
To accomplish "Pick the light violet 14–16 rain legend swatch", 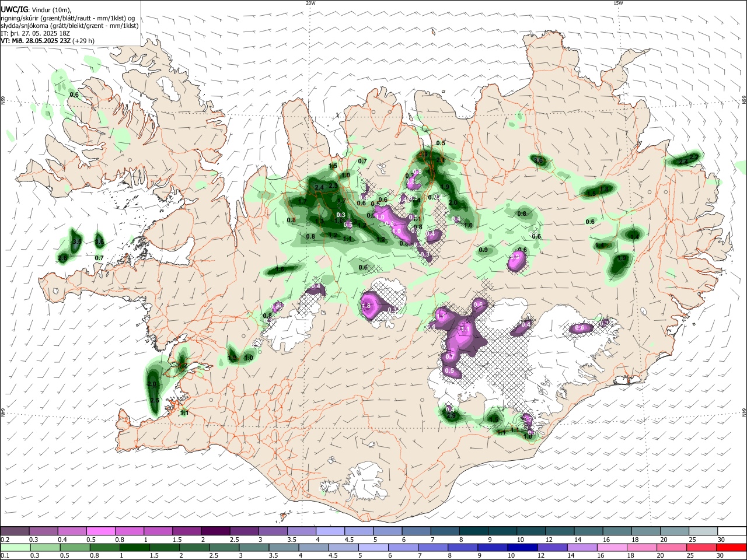I will (x=581, y=547).
